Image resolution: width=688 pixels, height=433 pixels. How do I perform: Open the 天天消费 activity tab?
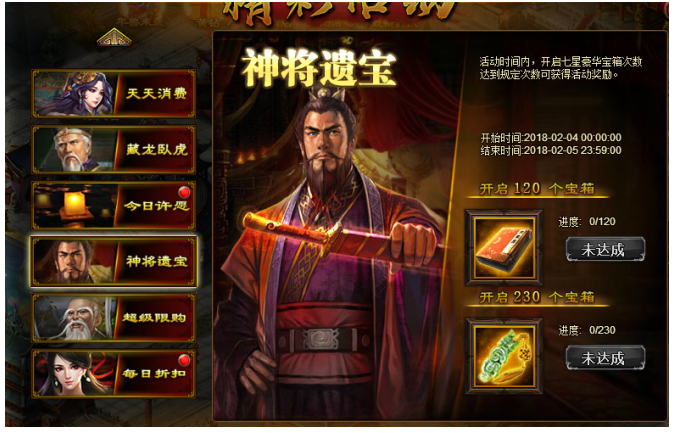113,93
